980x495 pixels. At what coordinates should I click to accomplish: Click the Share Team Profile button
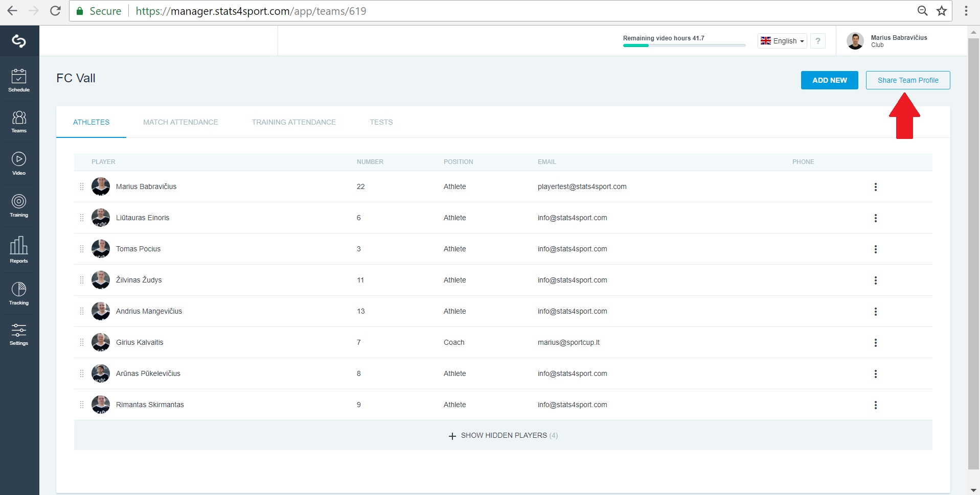coord(908,80)
